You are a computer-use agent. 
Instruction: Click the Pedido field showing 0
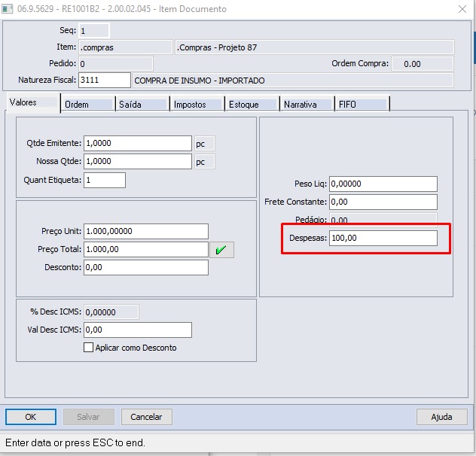(x=116, y=64)
